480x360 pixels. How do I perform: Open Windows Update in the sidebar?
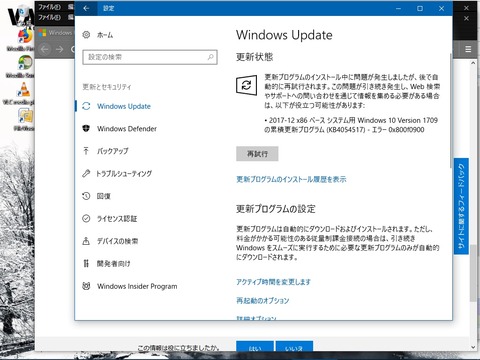(x=124, y=106)
